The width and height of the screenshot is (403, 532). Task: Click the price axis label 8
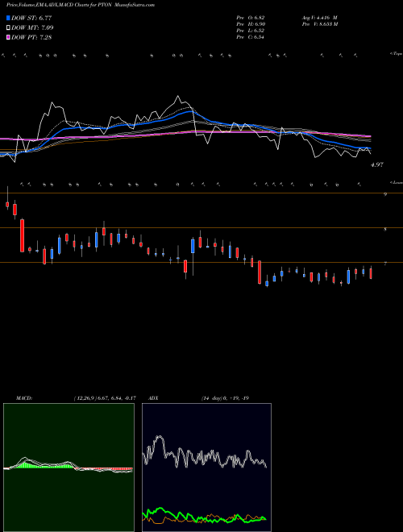click(385, 230)
